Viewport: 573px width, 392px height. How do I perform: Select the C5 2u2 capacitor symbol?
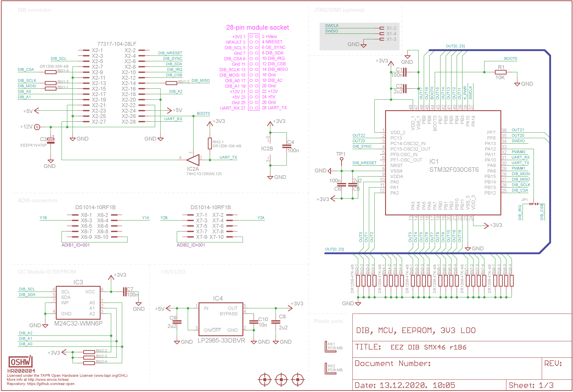353,184
